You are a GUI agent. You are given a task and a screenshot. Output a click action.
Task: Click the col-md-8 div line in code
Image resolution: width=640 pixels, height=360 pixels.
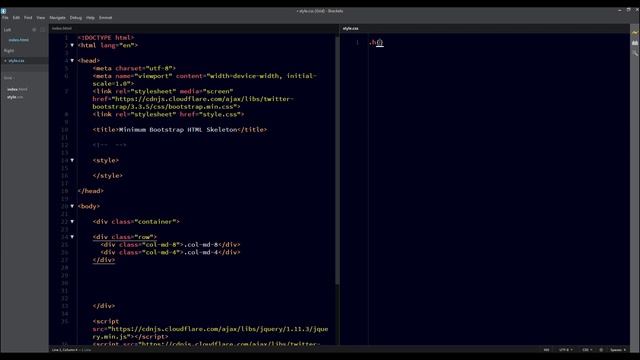click(171, 244)
